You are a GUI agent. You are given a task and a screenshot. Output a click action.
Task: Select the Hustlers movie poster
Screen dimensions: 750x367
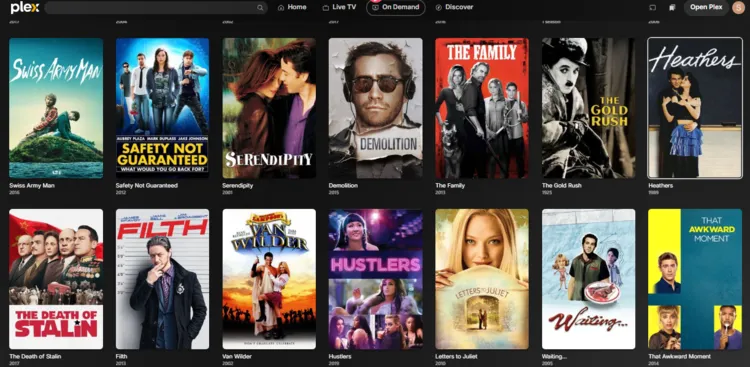[x=375, y=279]
